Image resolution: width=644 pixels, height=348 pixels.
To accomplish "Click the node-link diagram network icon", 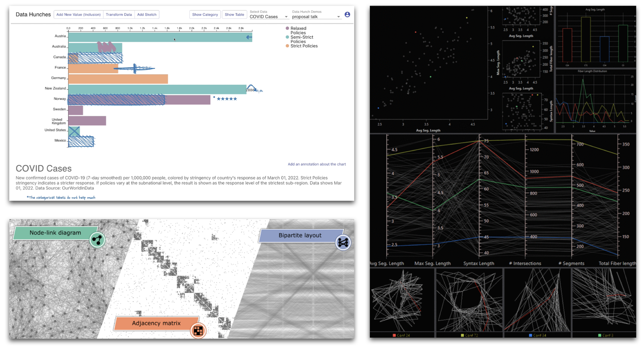I will click(97, 240).
